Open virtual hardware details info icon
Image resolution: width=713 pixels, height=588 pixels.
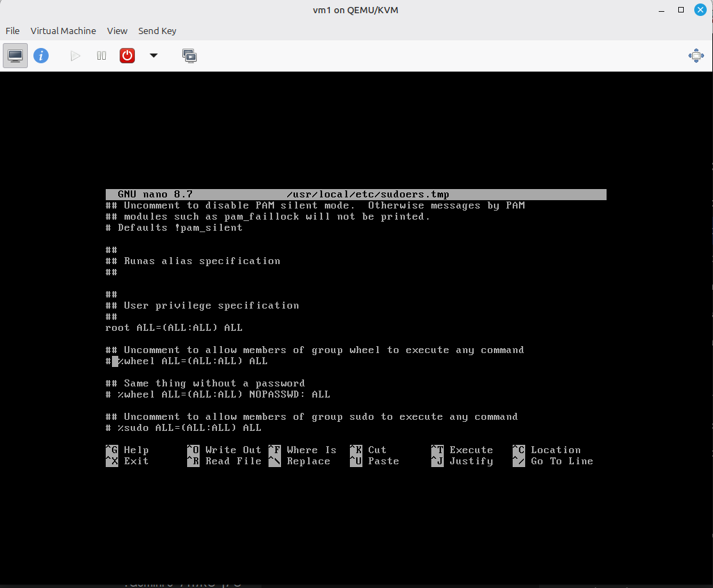(x=41, y=56)
